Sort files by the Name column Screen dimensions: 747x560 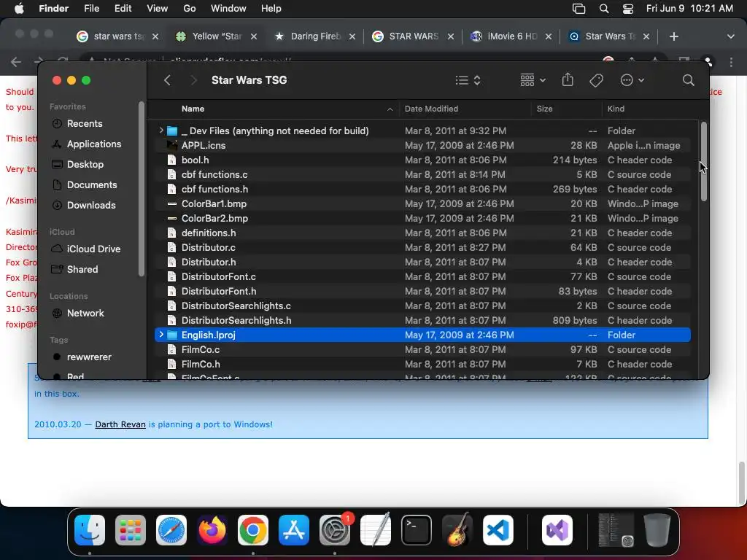click(193, 109)
